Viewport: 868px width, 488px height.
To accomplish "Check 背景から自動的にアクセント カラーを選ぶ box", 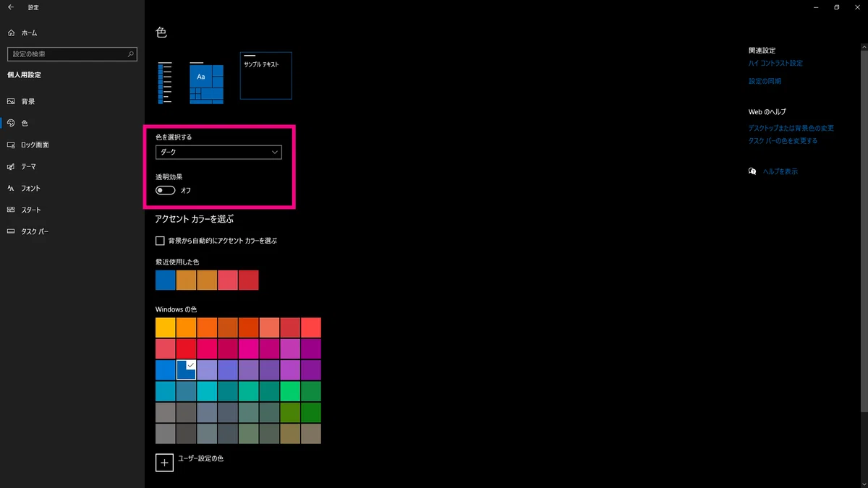I will tap(160, 240).
